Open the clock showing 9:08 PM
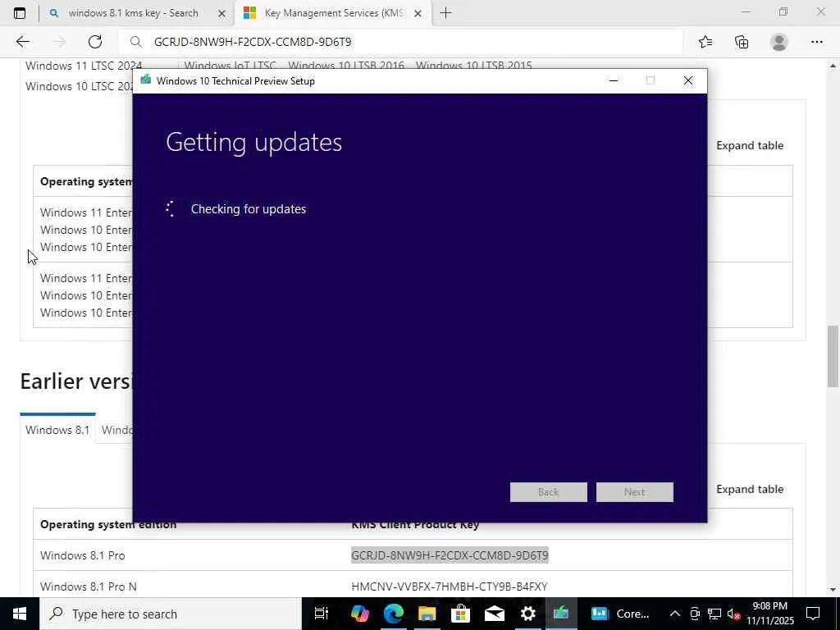Screen dimensions: 840x630 point(769,614)
